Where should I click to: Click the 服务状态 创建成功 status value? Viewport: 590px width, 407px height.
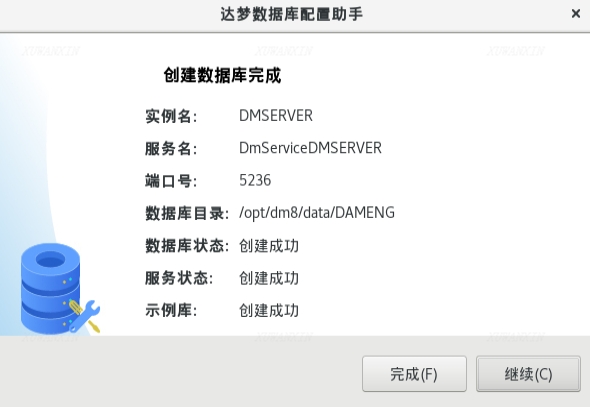click(x=269, y=278)
